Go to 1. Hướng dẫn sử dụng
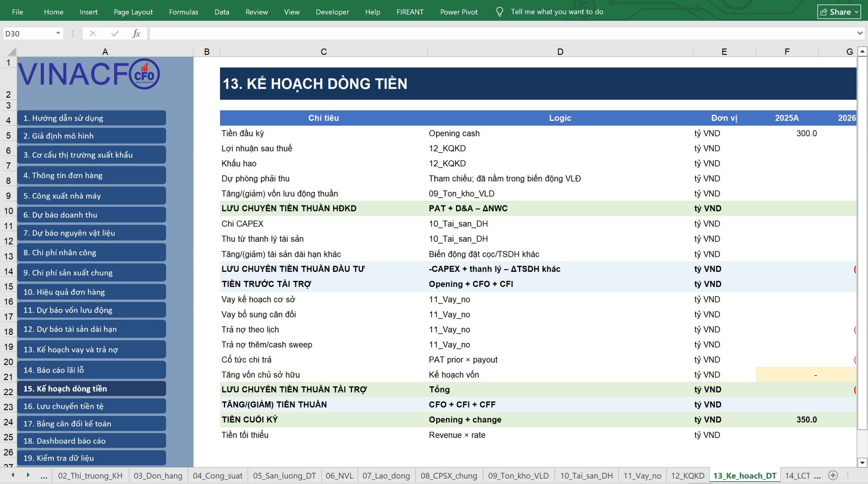This screenshot has width=868, height=484. 92,118
